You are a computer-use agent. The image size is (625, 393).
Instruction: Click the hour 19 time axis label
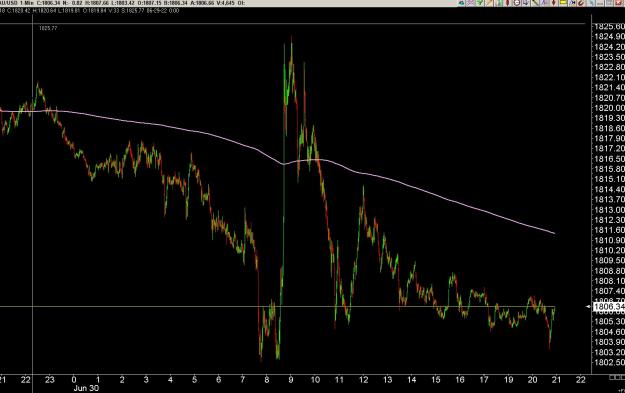[509, 380]
